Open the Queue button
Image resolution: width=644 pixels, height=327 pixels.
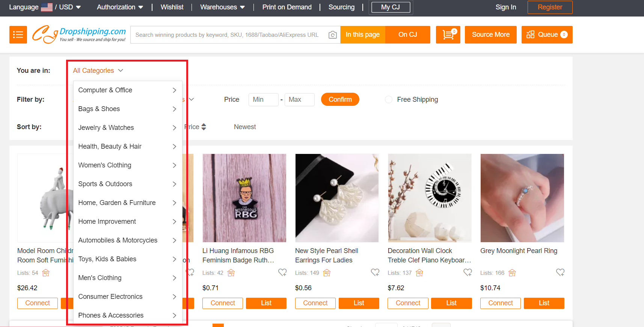pos(547,35)
